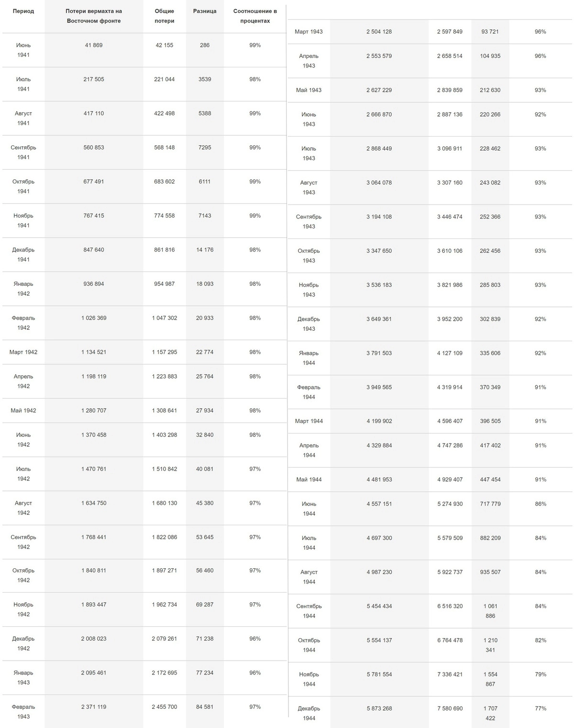The image size is (574, 728).
Task: Click the 'Разница' column header
Action: pos(205,11)
